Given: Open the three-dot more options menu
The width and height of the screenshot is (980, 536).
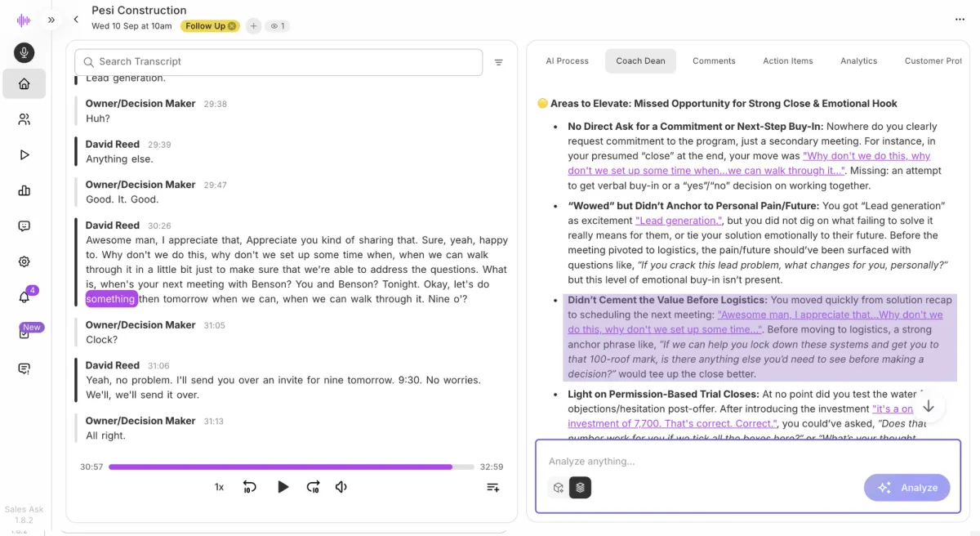Looking at the screenshot, I should 960,20.
